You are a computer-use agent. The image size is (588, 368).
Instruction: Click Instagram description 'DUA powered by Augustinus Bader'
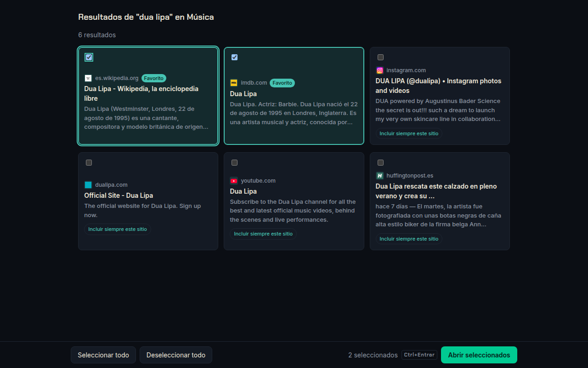[x=438, y=110]
